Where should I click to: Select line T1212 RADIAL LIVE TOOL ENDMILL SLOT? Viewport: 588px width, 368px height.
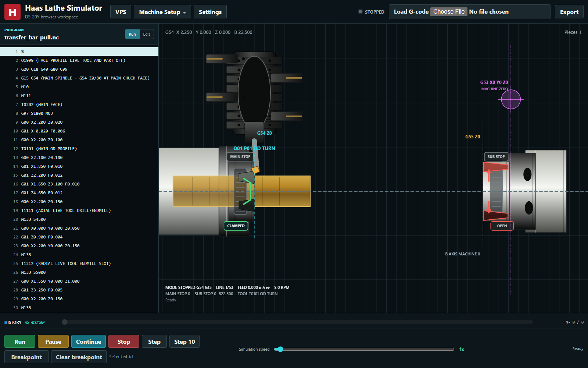[x=79, y=263]
